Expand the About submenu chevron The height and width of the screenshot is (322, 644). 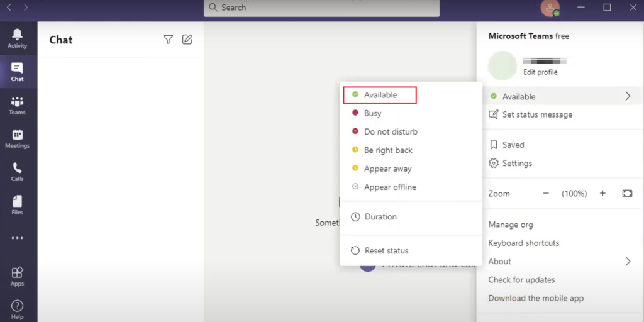628,261
